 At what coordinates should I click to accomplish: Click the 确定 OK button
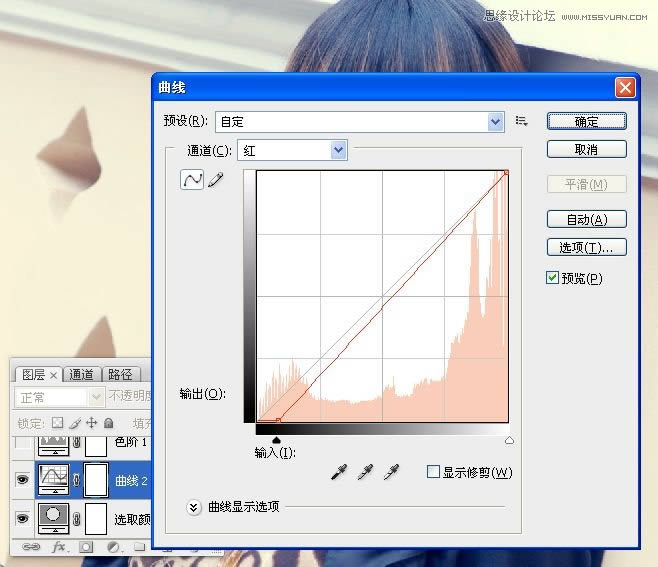click(586, 121)
